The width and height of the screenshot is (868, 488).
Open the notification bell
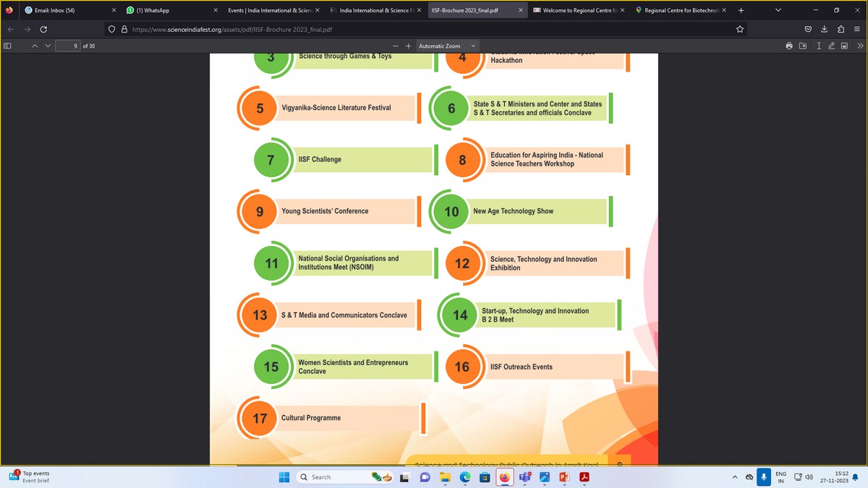pyautogui.click(x=856, y=477)
